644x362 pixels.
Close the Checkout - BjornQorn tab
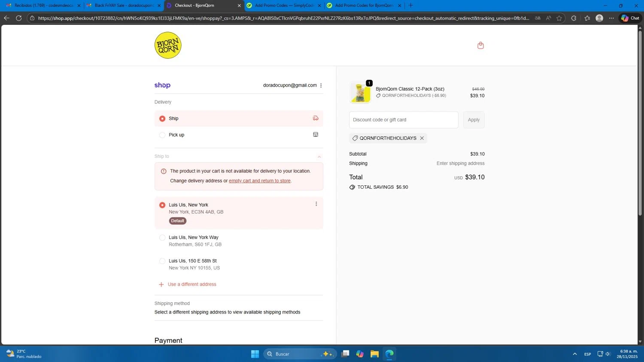239,6
